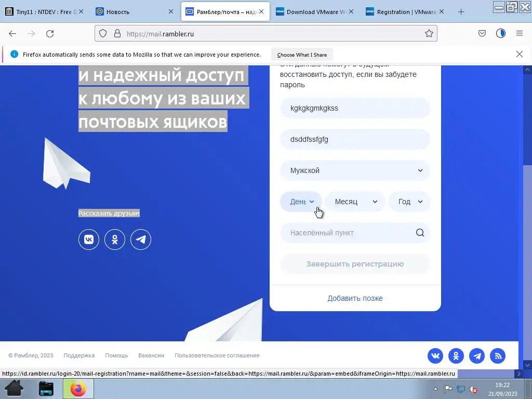Open the Пользовательское соглашение link
Screen dimensions: 532x399
217,355
